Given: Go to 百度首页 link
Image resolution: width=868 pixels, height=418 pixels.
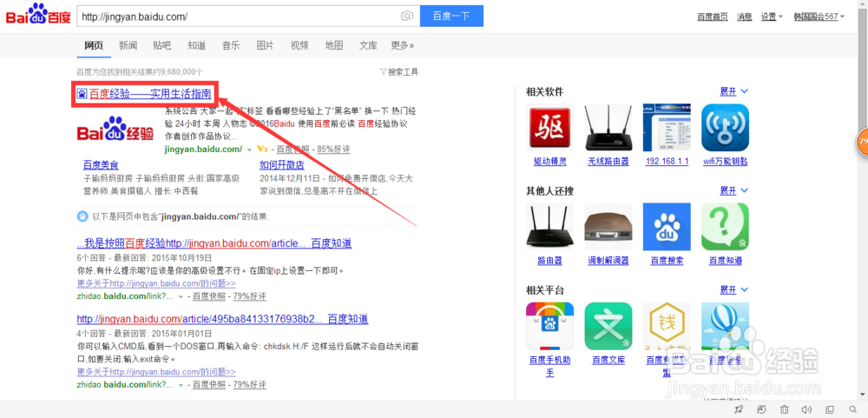Looking at the screenshot, I should 713,17.
